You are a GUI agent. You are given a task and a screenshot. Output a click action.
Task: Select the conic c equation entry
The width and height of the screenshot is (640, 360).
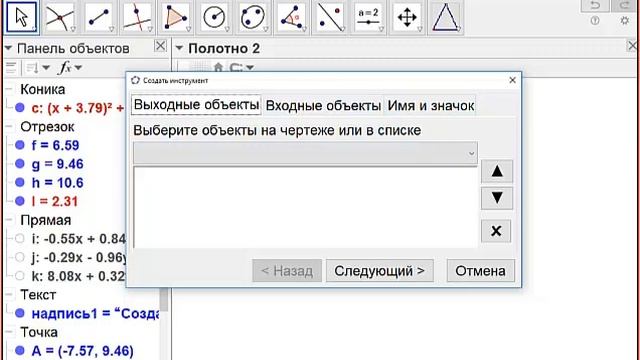pyautogui.click(x=78, y=108)
